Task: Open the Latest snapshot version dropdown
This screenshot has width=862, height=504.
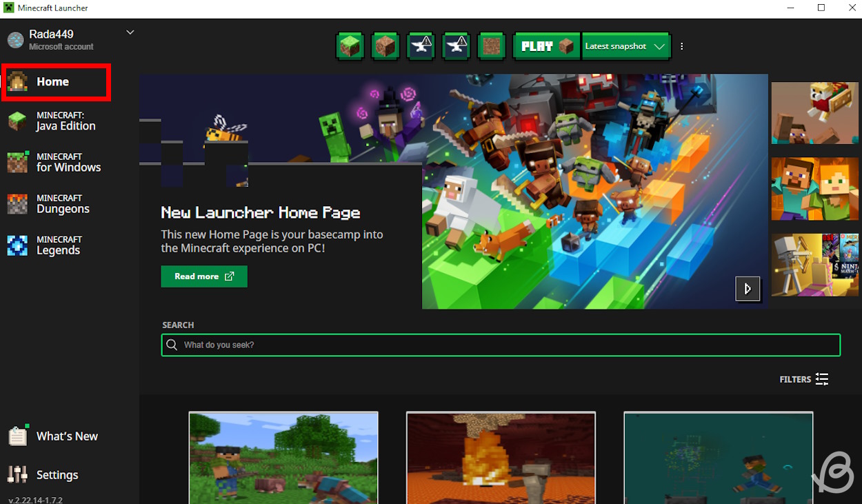Action: pos(625,46)
